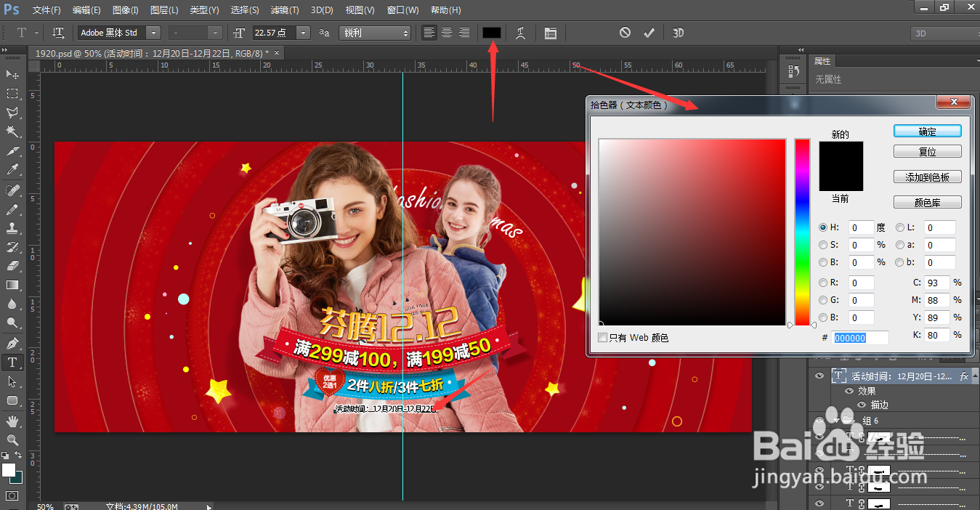Viewport: 980px width, 510px height.
Task: Select the Rounded Rectangle shape tool
Action: [x=12, y=400]
